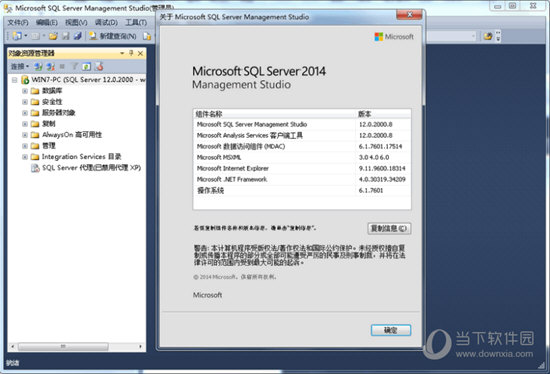Screen dimensions: 550x374
Task: Click the 新建查询(N) toolbar button
Action: coord(113,36)
